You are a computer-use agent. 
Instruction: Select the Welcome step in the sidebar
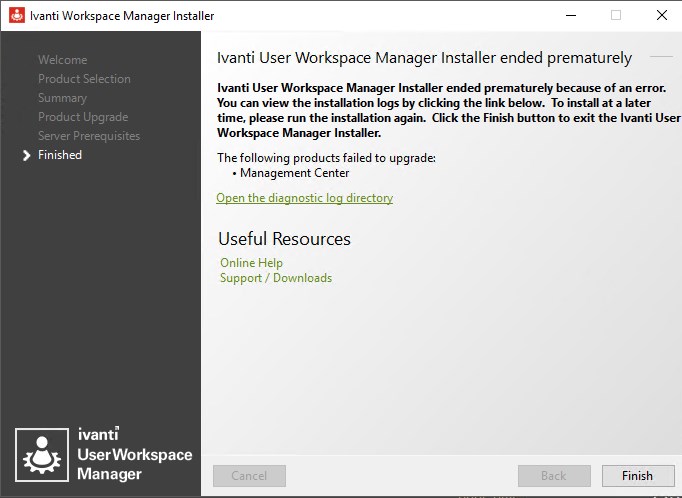tap(62, 60)
